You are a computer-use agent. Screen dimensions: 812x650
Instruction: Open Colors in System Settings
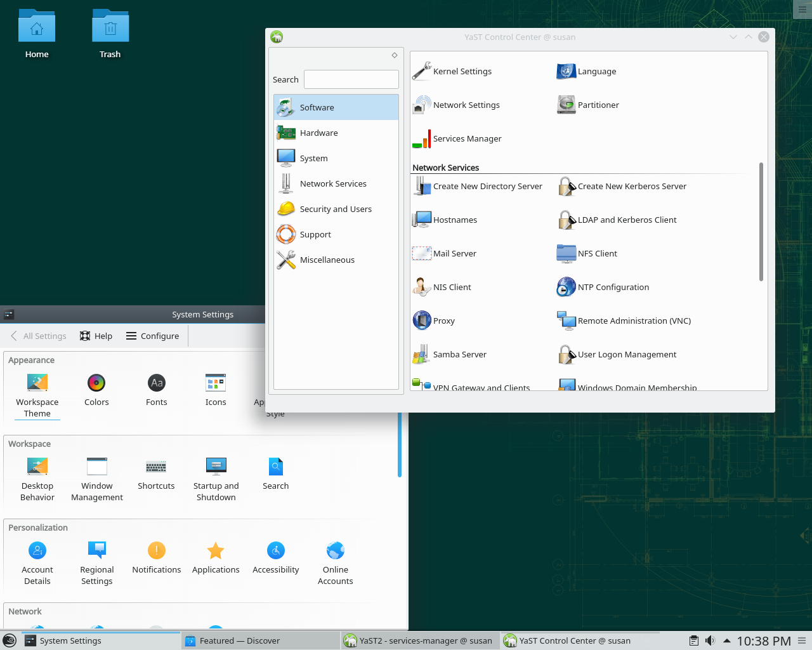tap(96, 390)
